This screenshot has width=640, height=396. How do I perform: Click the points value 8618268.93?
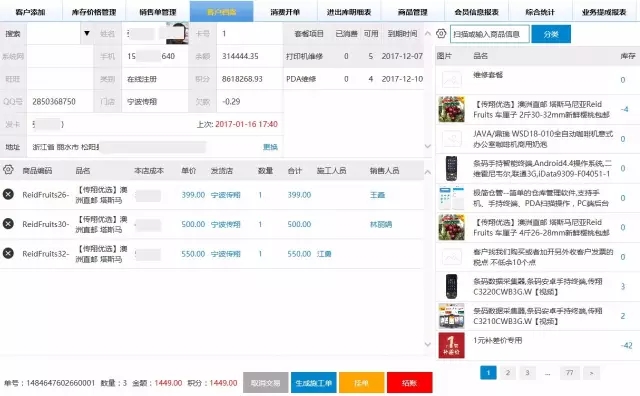tap(242, 79)
